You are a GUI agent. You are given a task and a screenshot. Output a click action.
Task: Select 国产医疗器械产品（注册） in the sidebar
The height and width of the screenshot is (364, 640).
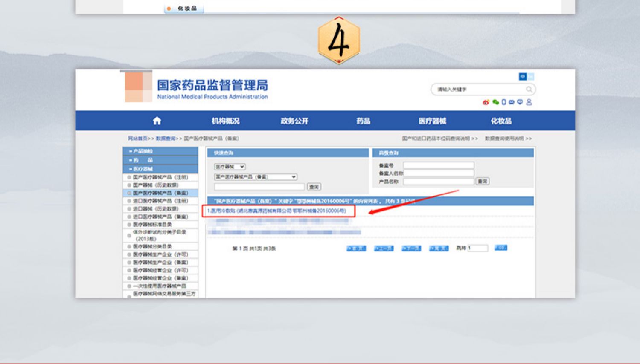[160, 177]
